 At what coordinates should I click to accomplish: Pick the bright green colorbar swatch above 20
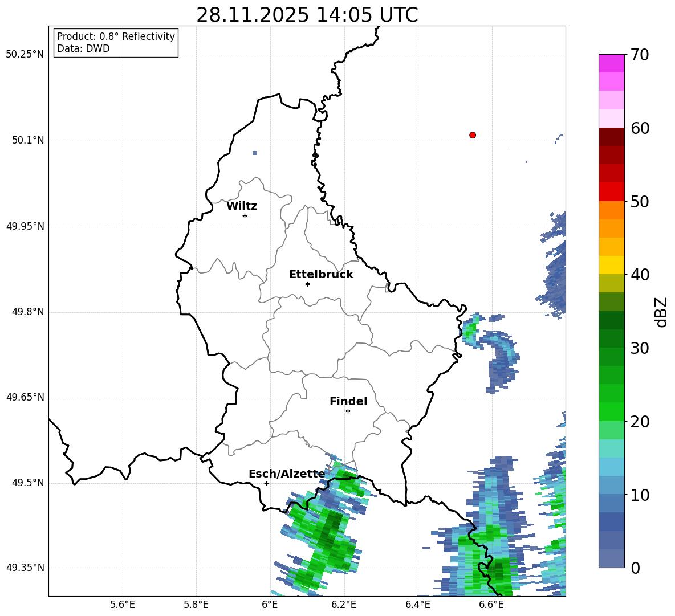point(611,411)
